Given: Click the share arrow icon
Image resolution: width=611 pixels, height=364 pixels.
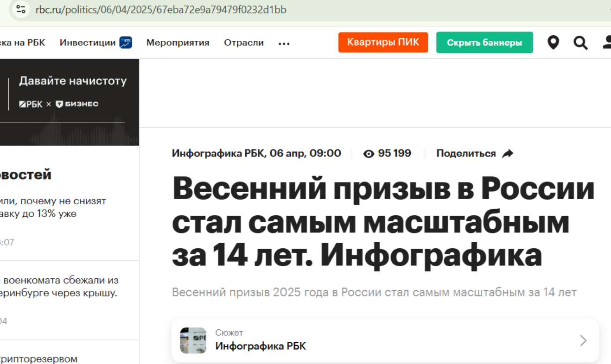Looking at the screenshot, I should click(508, 153).
